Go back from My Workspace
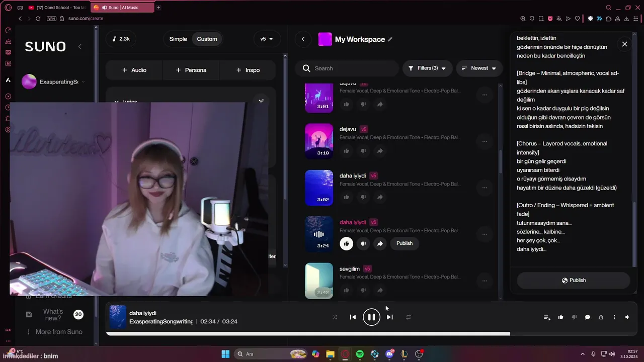 coord(303,39)
